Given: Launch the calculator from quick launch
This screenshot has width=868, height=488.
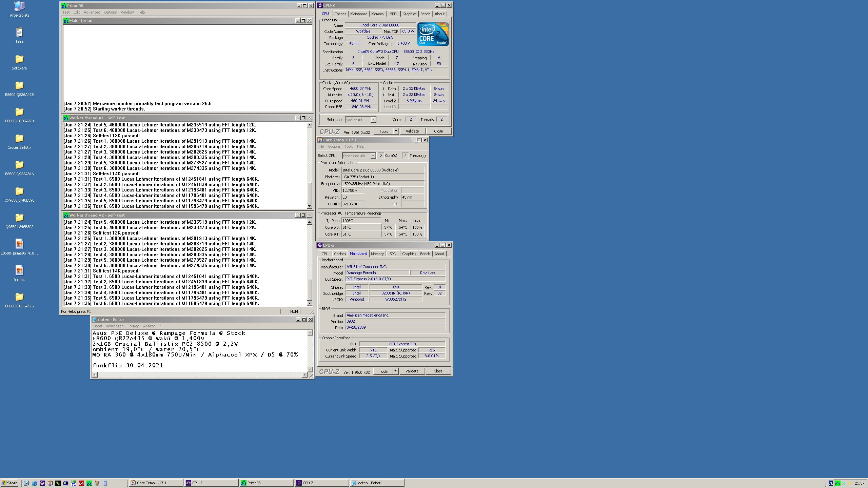Looking at the screenshot, I should point(105,483).
